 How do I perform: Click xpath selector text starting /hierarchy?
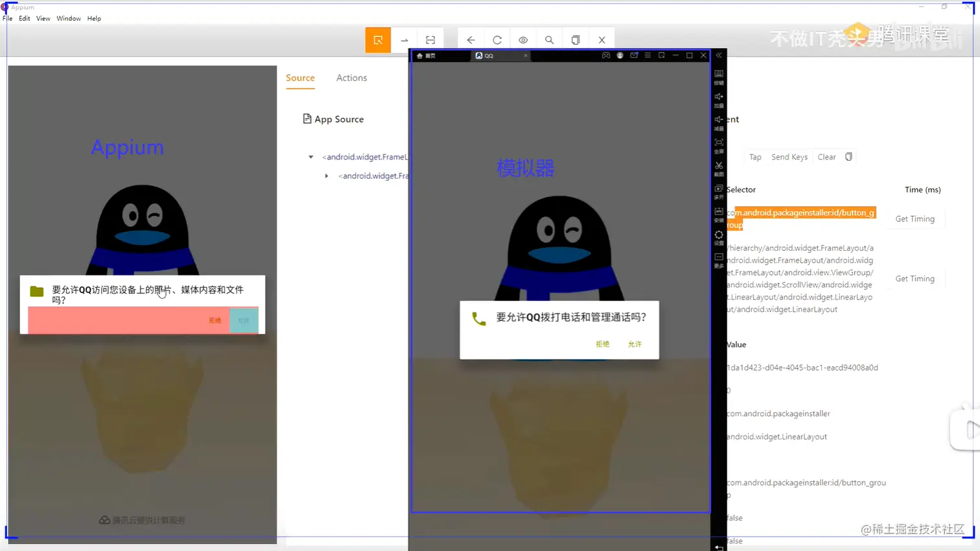tap(800, 279)
